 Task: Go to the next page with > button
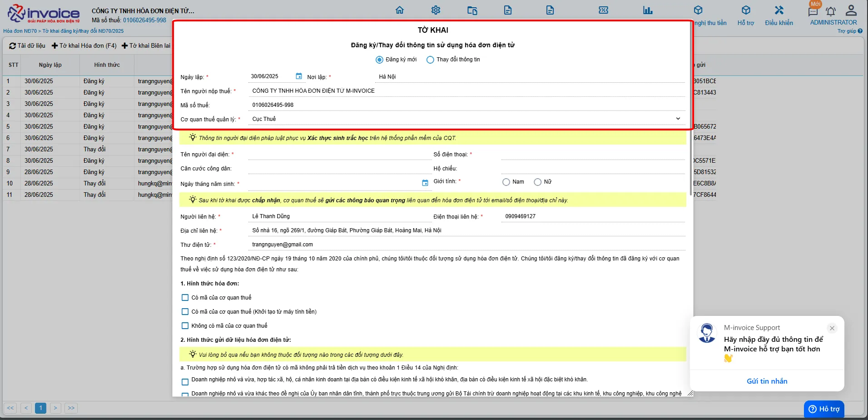coord(55,408)
